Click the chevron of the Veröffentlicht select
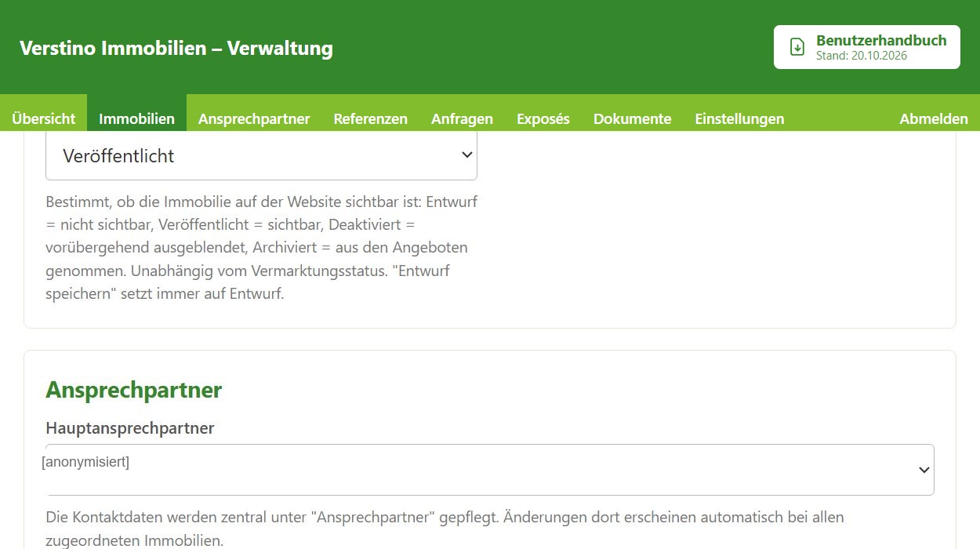 click(x=467, y=155)
